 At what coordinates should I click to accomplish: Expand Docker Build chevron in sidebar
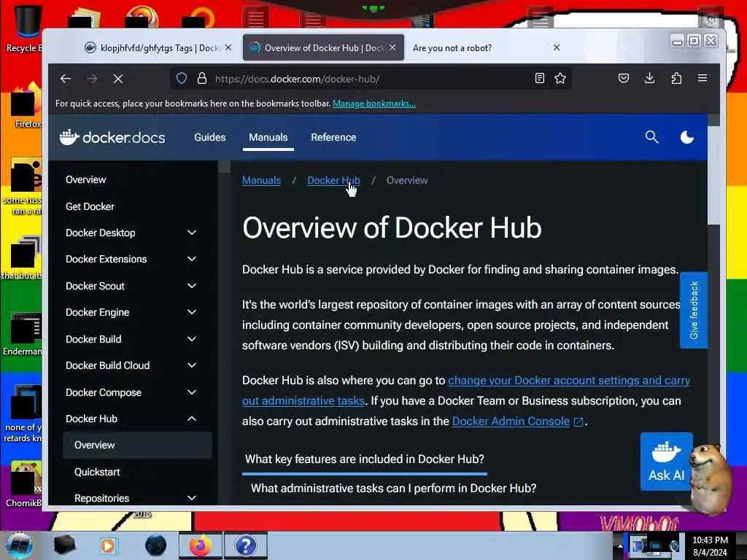point(192,339)
